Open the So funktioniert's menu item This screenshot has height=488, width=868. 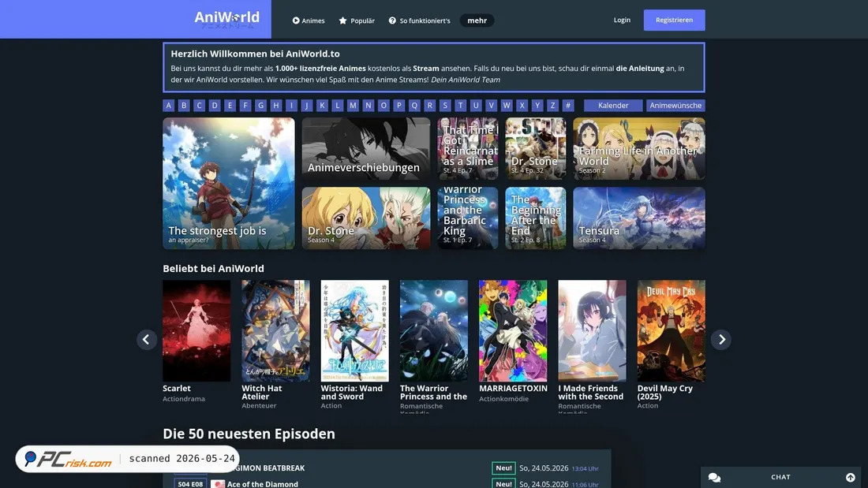(420, 20)
